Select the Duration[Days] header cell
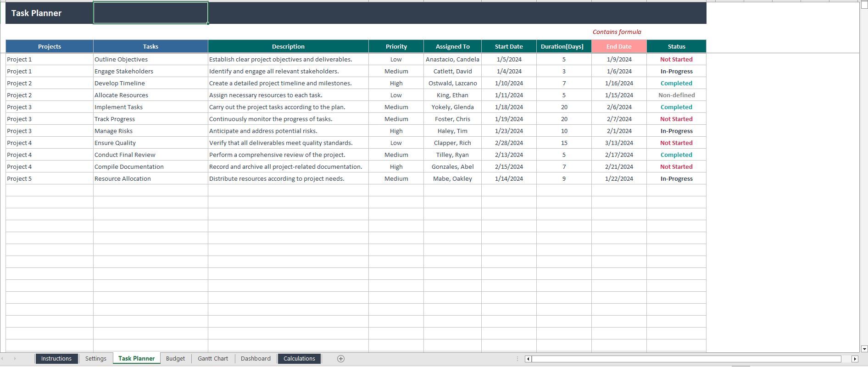Screen dimensions: 868x367 pyautogui.click(x=564, y=46)
